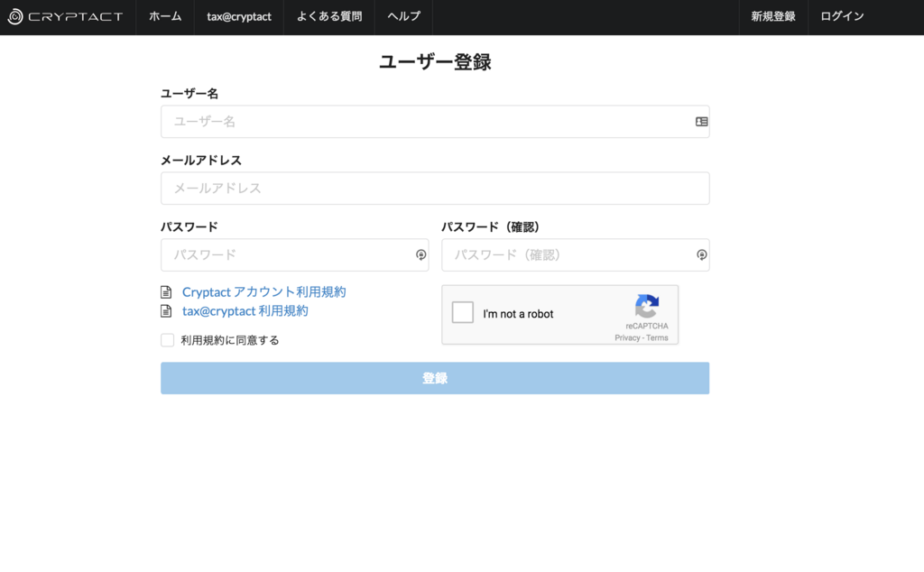Click the contact card icon in username field
The height and width of the screenshot is (572, 924).
(701, 122)
